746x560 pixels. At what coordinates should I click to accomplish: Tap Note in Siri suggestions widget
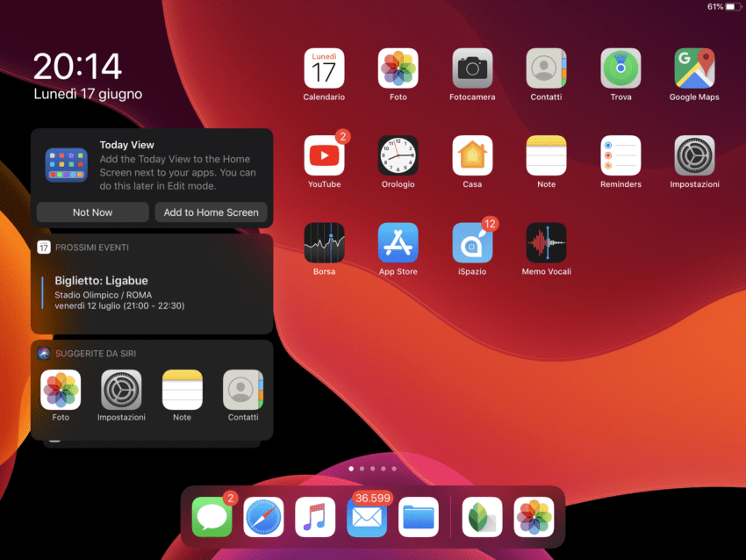tap(183, 390)
